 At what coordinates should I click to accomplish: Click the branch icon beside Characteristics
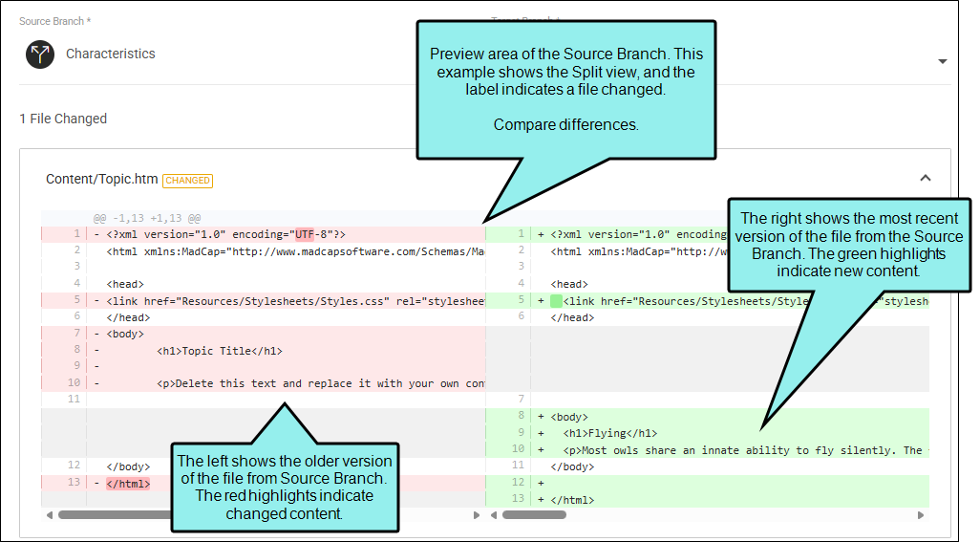(x=40, y=54)
